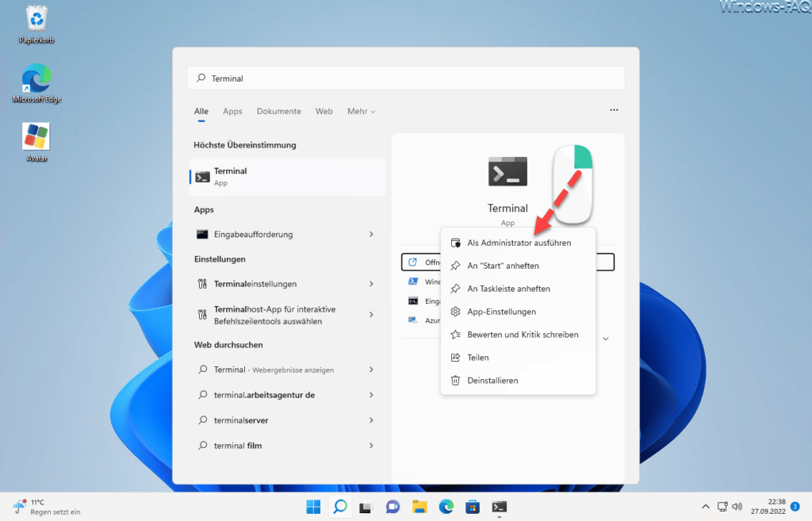
Task: Select the Terminal App best match result
Action: (x=287, y=177)
